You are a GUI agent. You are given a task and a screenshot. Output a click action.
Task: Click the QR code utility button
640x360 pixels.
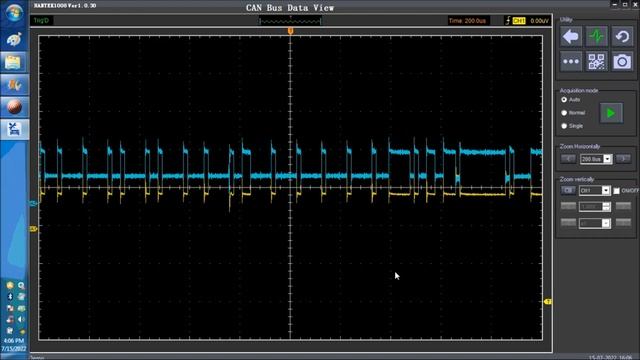click(596, 62)
